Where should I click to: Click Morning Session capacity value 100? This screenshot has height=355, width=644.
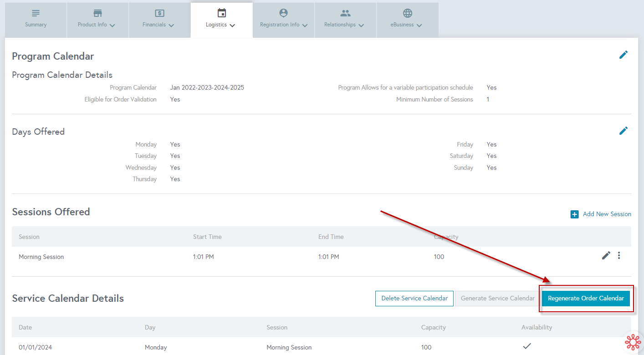(439, 257)
